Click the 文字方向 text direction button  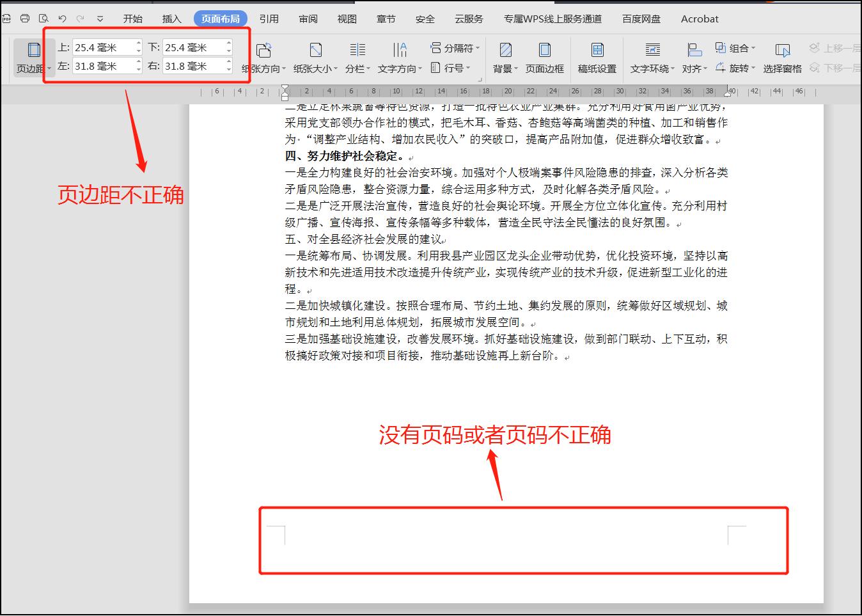coord(400,58)
